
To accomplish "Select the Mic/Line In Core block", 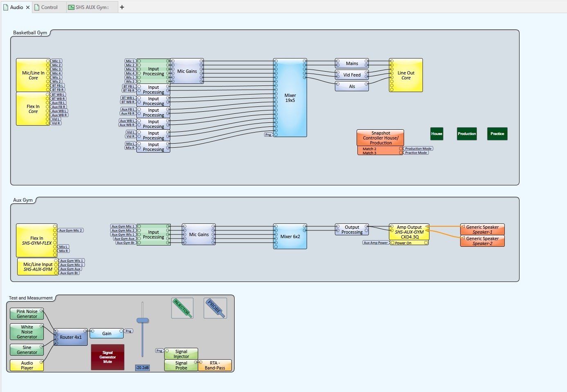I will (33, 75).
